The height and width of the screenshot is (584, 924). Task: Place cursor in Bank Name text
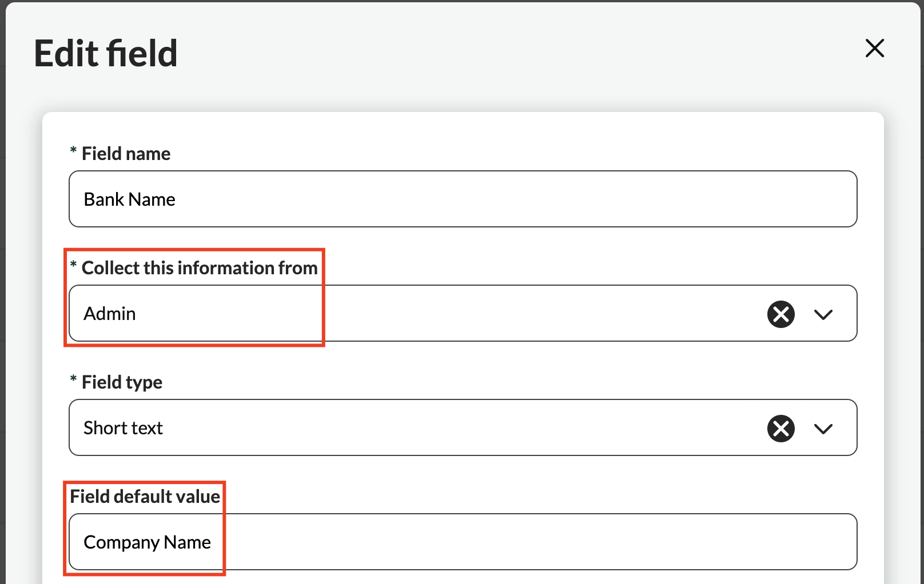click(x=129, y=199)
